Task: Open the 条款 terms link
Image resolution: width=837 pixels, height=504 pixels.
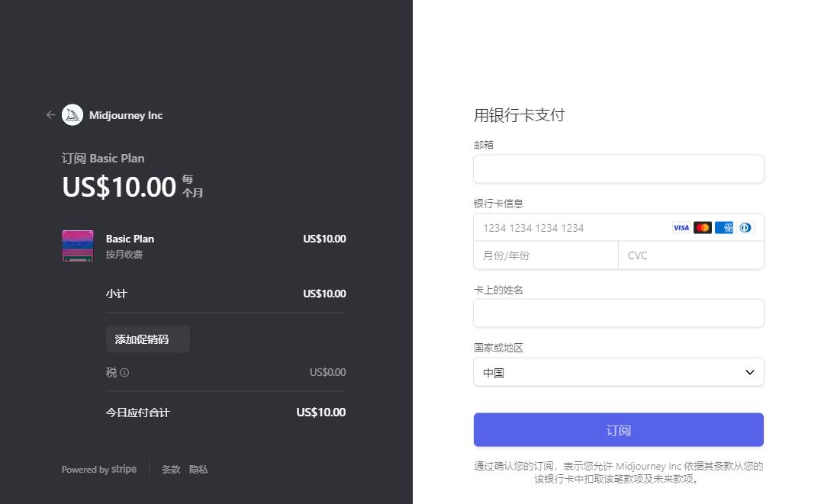Action: coord(171,470)
